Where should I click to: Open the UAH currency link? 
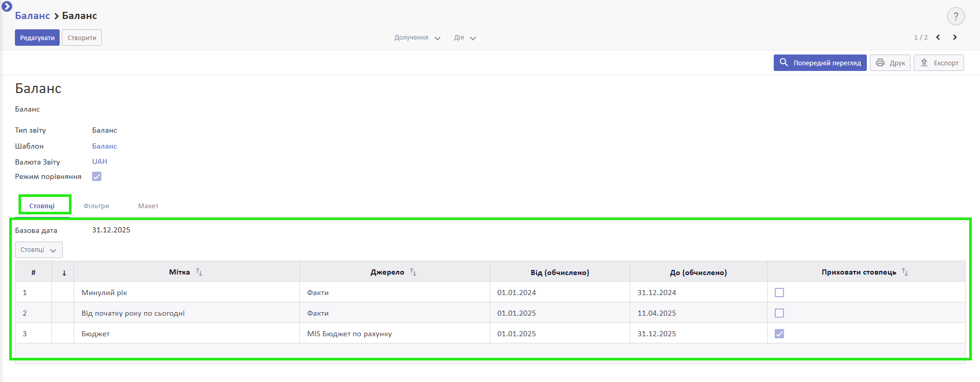(100, 161)
